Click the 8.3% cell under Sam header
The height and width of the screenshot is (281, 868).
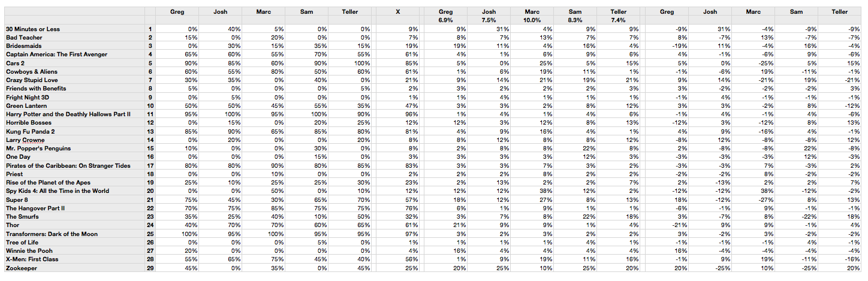pos(575,20)
